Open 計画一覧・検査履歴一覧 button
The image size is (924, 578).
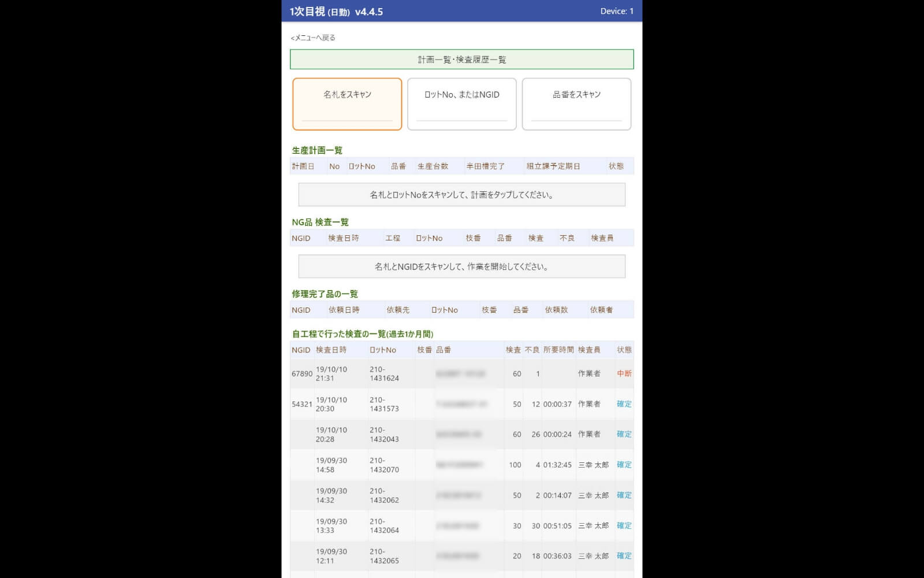[461, 60]
